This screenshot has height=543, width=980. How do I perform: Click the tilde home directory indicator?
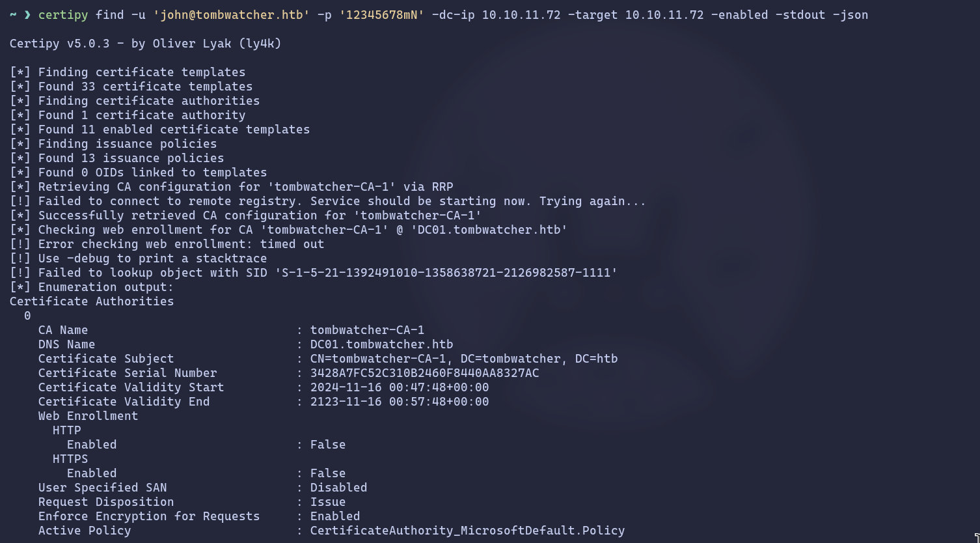click(13, 15)
